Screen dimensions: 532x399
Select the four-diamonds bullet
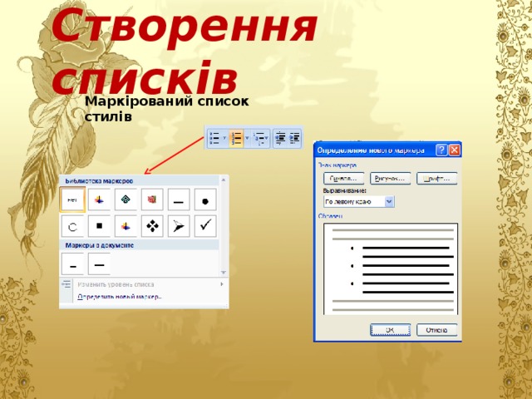(x=152, y=226)
